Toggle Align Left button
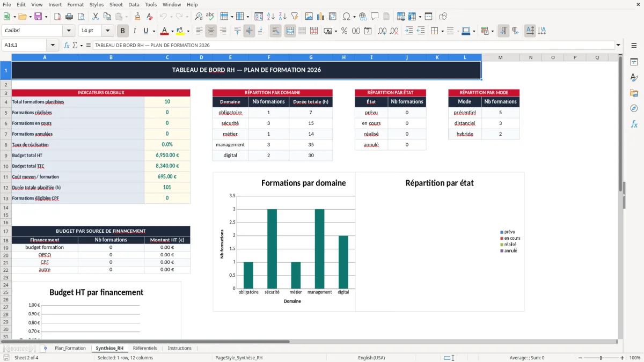 [199, 31]
